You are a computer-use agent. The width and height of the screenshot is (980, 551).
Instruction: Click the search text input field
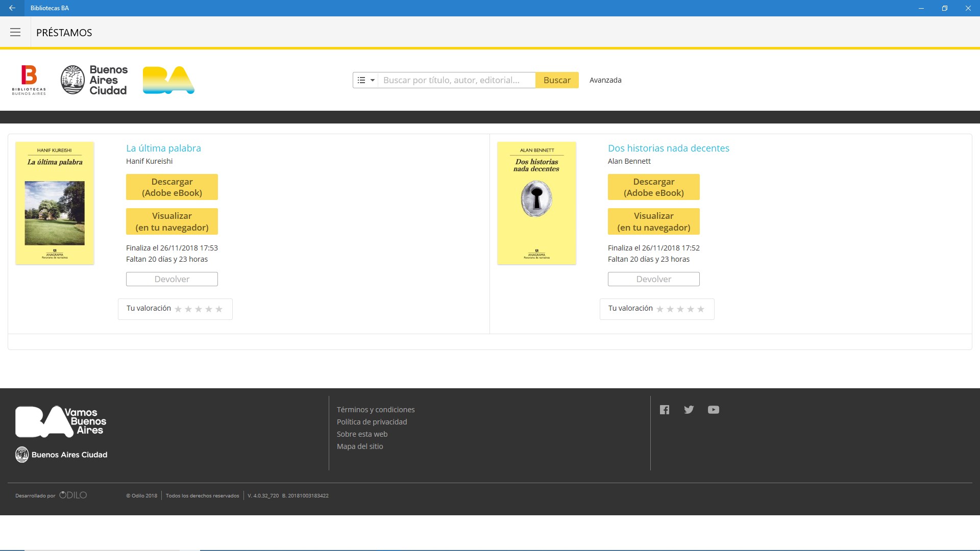[x=456, y=80]
